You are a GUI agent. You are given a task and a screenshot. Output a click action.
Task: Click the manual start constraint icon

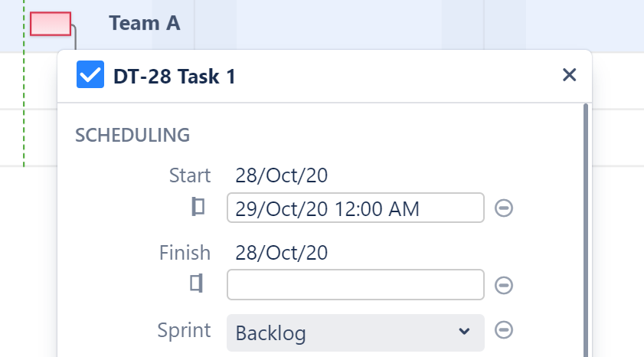(x=198, y=208)
